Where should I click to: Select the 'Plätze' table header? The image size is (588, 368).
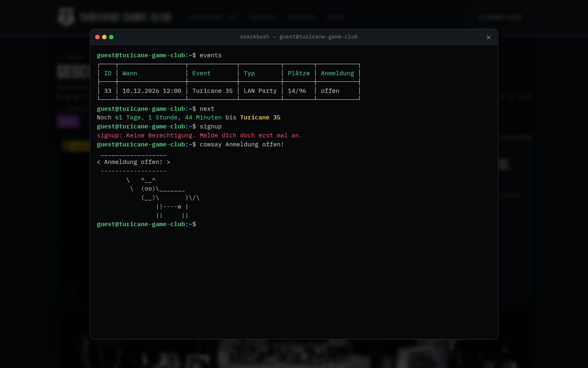click(x=298, y=73)
